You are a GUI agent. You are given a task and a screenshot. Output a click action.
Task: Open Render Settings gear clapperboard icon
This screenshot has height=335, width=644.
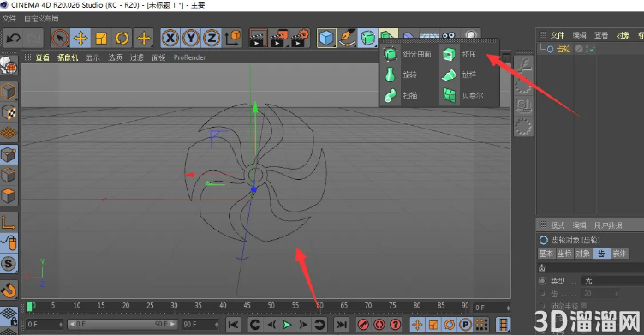point(301,39)
